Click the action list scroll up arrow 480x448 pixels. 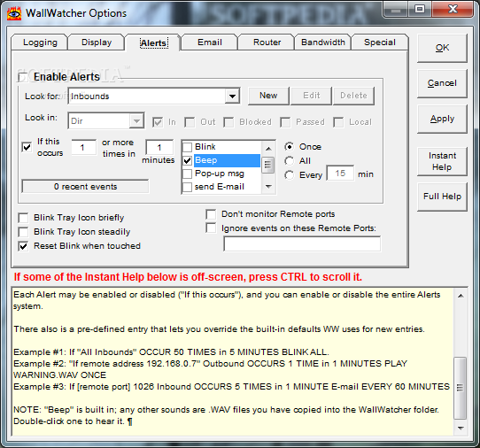pyautogui.click(x=268, y=149)
